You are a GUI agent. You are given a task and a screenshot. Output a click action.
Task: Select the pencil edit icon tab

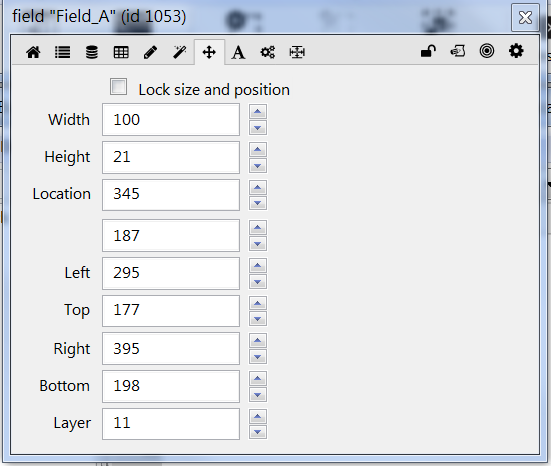(x=150, y=52)
